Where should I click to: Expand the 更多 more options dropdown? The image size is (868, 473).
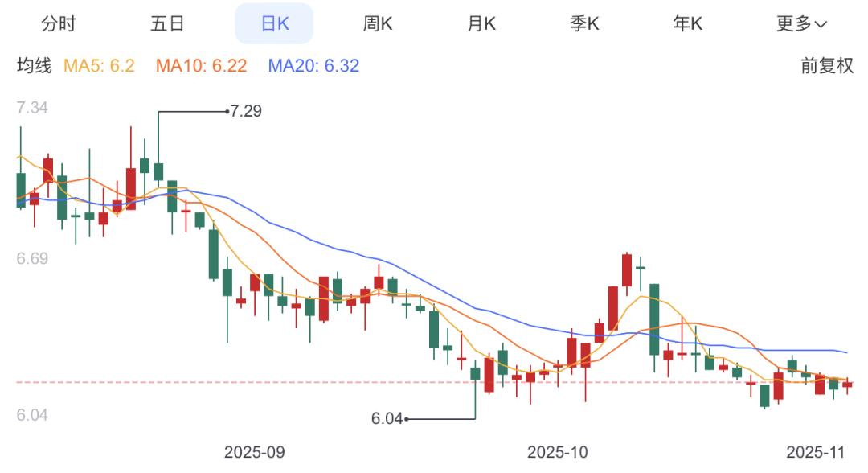tap(800, 24)
